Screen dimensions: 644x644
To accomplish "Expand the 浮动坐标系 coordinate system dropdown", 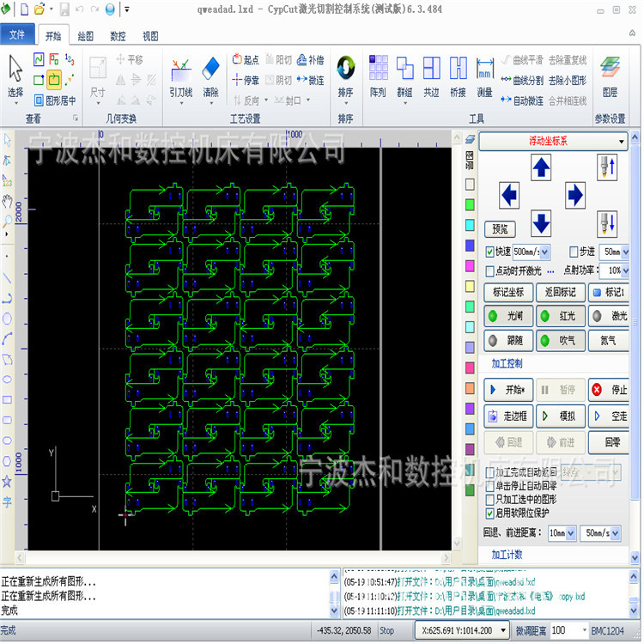I will click(x=623, y=142).
